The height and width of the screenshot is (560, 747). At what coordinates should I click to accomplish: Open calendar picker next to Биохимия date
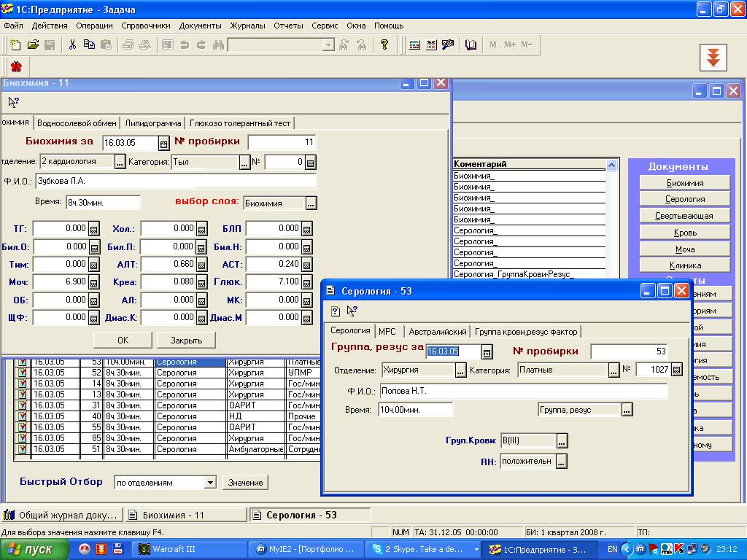pos(163,143)
